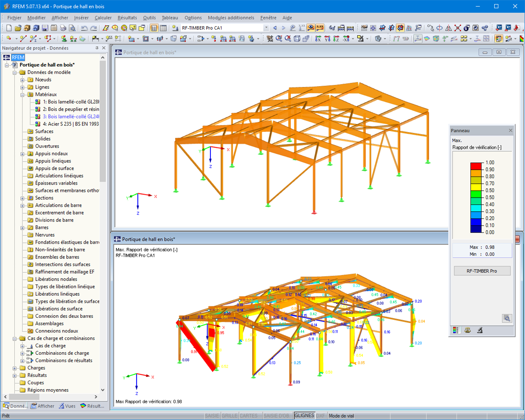525x420 pixels.
Task: Toggle CARTES in the status bar
Action: pos(249,416)
